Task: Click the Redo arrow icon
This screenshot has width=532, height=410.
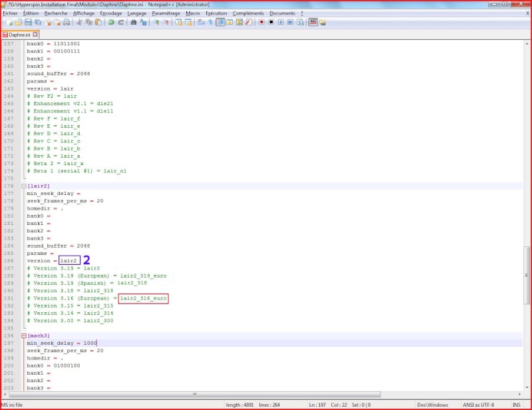Action: pos(121,23)
